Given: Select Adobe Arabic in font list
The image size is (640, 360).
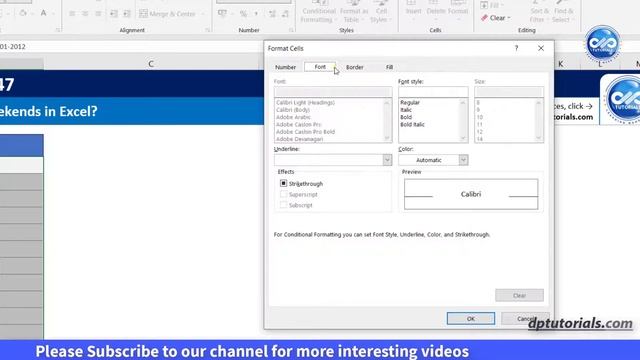Looking at the screenshot, I should pos(293,117).
